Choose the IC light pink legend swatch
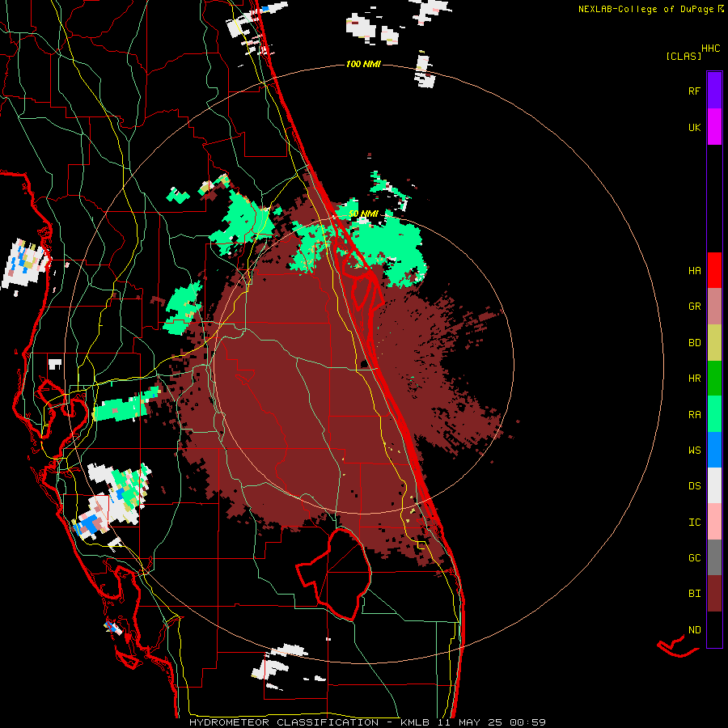Screen dimensions: 728x728 pos(714,522)
